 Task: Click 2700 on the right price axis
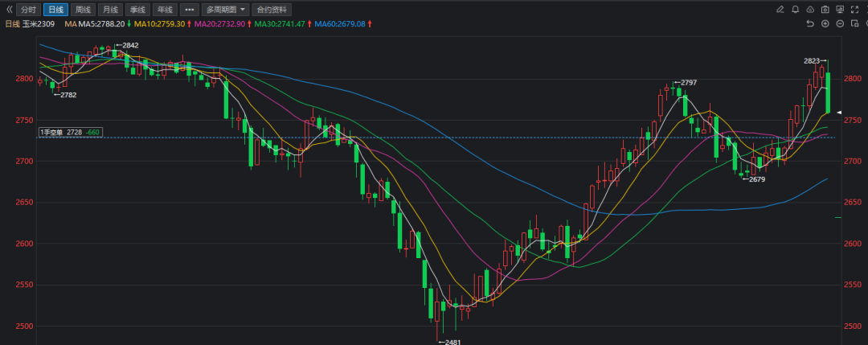click(x=854, y=161)
